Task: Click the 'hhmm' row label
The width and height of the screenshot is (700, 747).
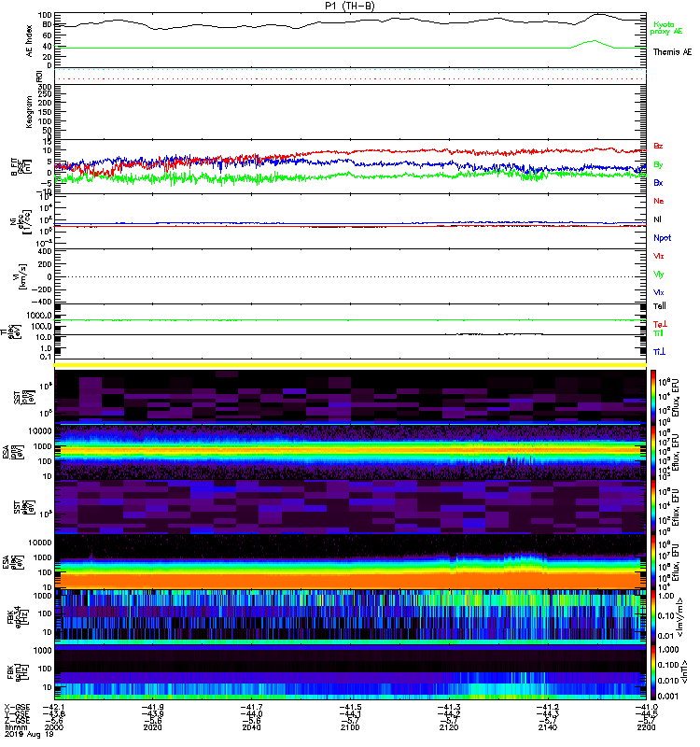Action: click(16, 727)
